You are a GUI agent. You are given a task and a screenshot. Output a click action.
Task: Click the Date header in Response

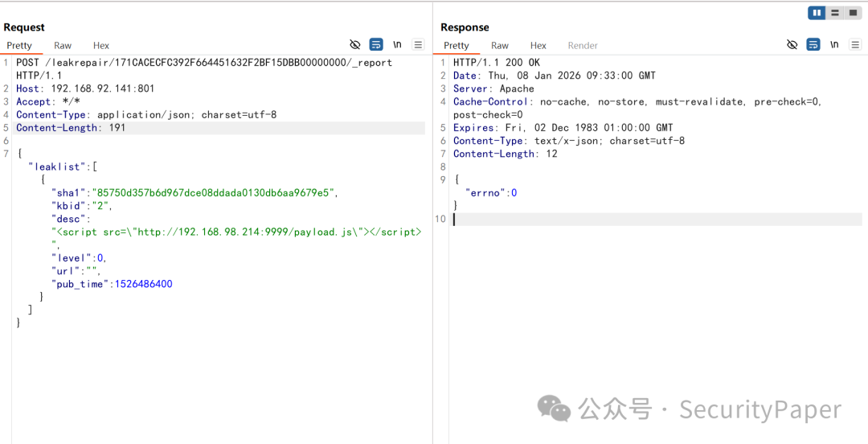[554, 76]
